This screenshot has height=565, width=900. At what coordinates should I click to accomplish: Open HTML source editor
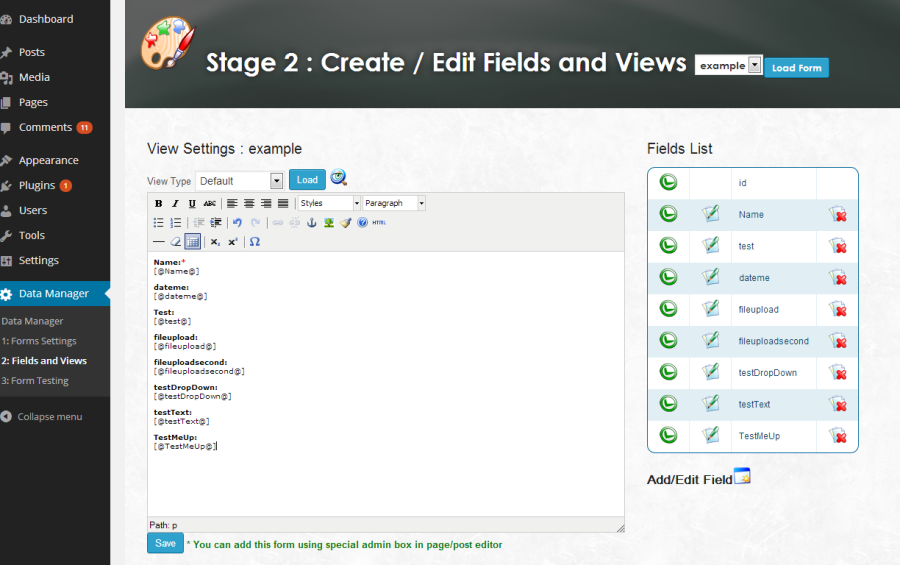pos(379,223)
